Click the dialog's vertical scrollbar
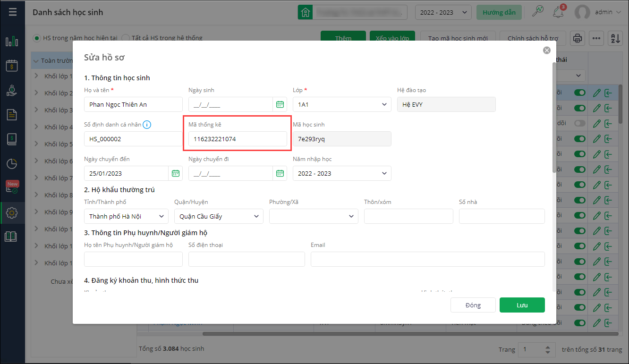Viewport: 629px width, 364px height. pos(554,118)
